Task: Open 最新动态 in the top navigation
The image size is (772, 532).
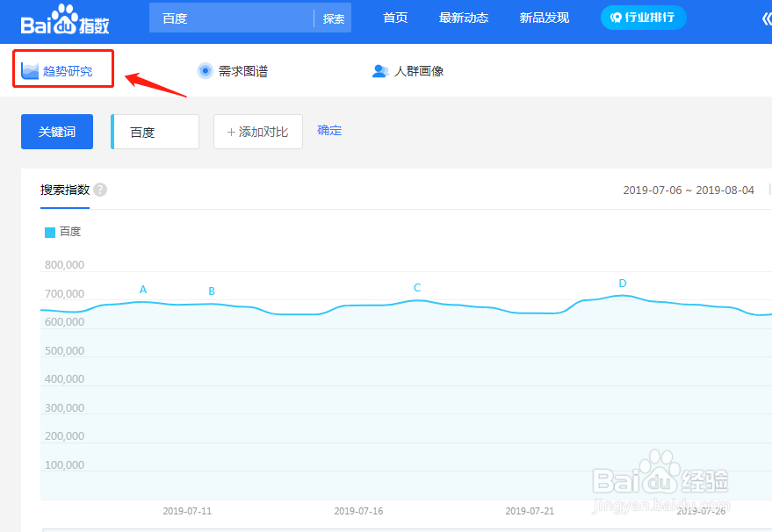Action: point(464,18)
